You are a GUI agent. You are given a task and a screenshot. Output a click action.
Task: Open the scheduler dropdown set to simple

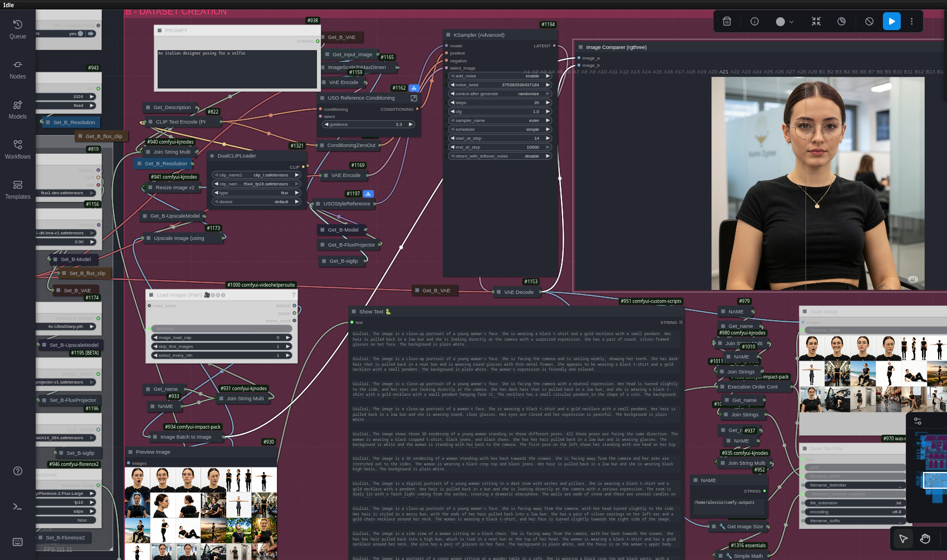pyautogui.click(x=500, y=130)
